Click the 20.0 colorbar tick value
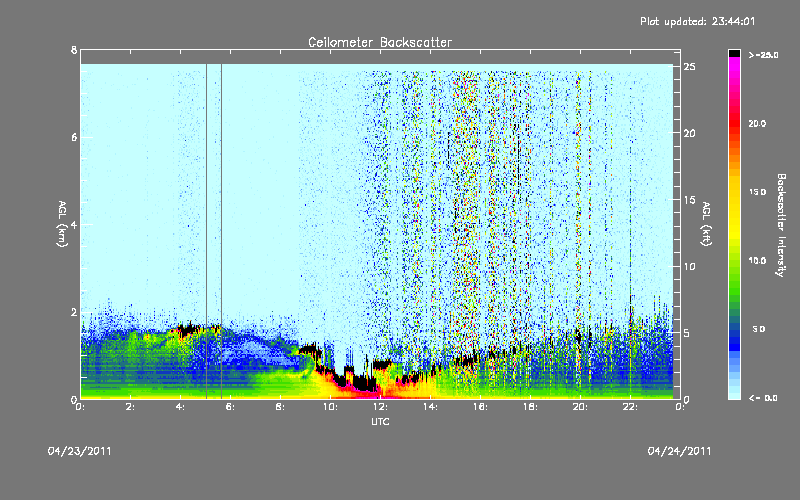Viewport: 800px width, 500px height. (x=757, y=124)
